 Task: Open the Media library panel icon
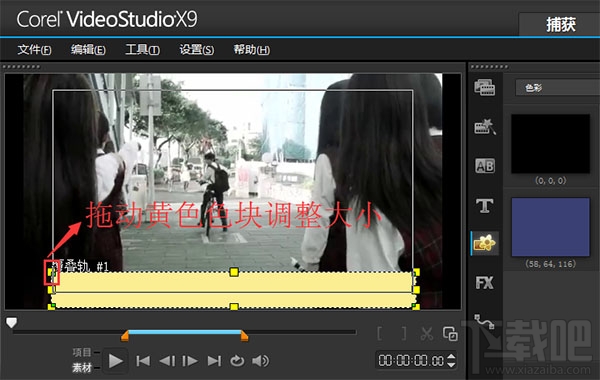click(x=484, y=88)
